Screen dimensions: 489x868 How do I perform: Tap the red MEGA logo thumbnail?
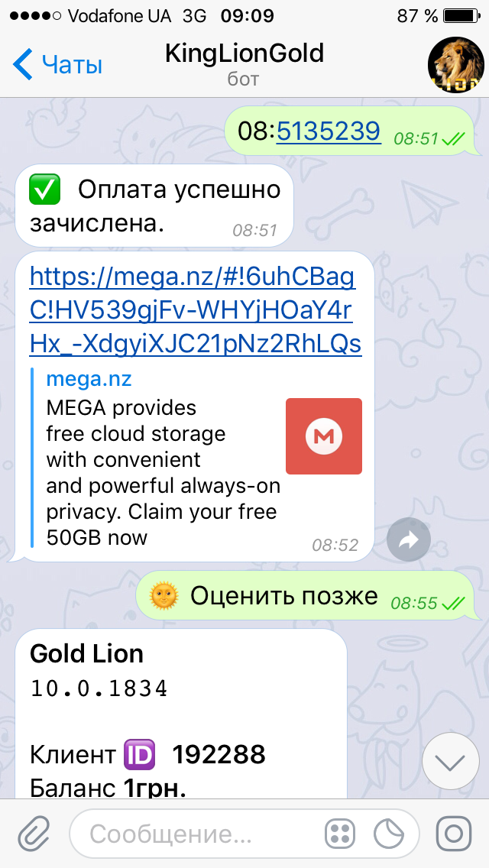point(324,436)
